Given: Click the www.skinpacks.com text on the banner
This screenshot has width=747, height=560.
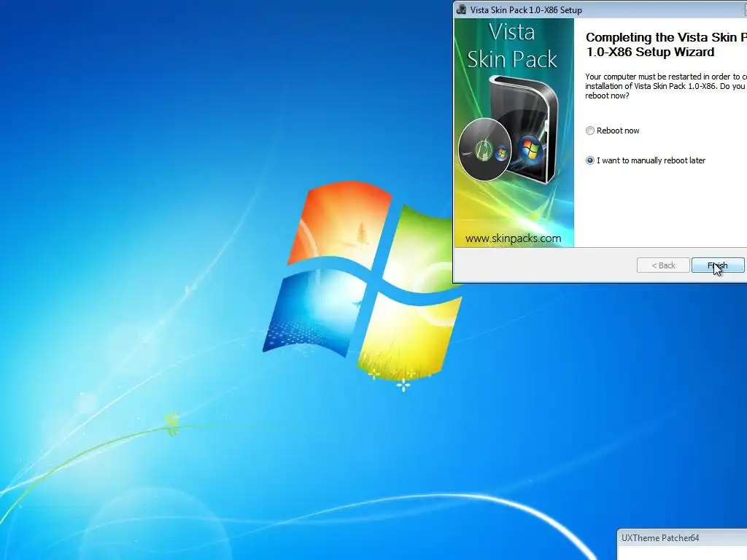Looking at the screenshot, I should pos(513,238).
